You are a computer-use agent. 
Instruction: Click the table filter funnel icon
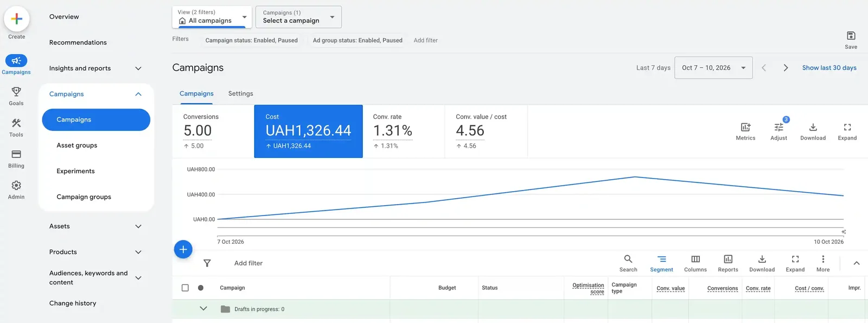[207, 263]
